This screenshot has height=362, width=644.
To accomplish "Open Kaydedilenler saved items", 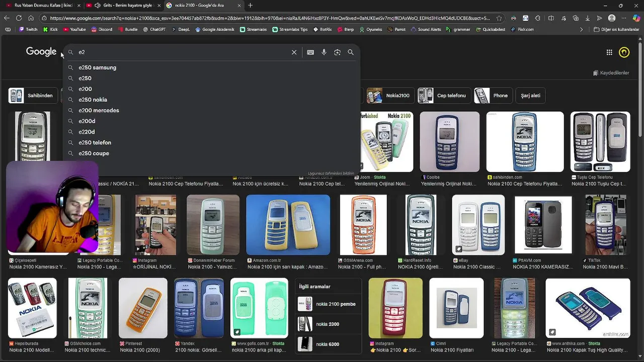I will coord(610,73).
